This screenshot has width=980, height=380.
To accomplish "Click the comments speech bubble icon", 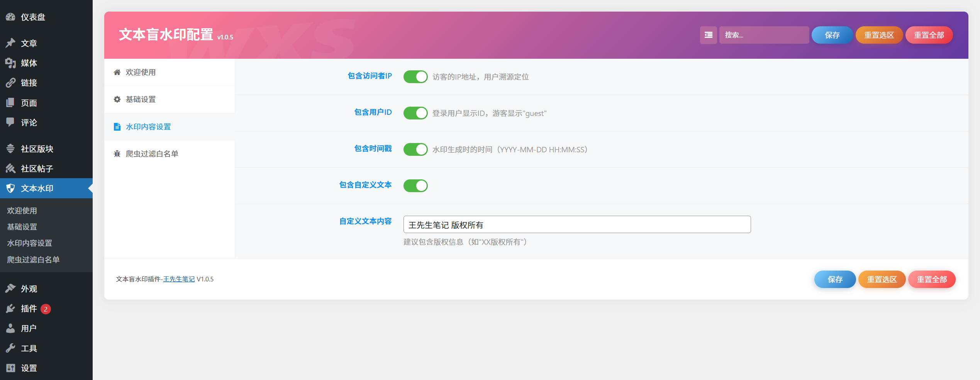I will coord(10,123).
